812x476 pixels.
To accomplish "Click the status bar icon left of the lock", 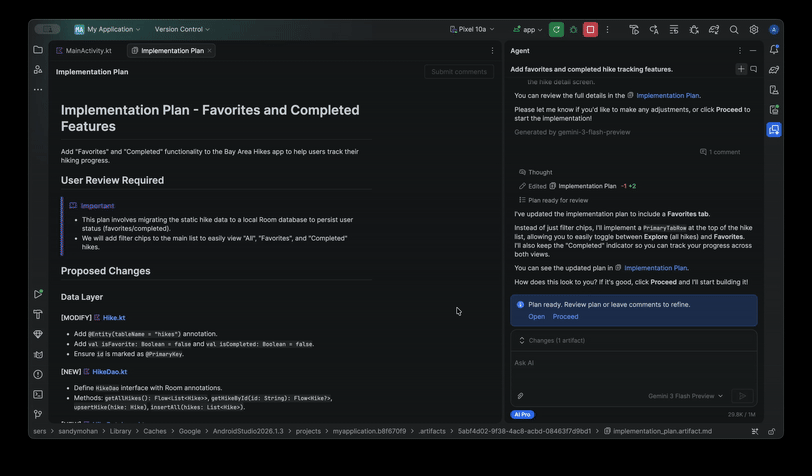I will (755, 431).
